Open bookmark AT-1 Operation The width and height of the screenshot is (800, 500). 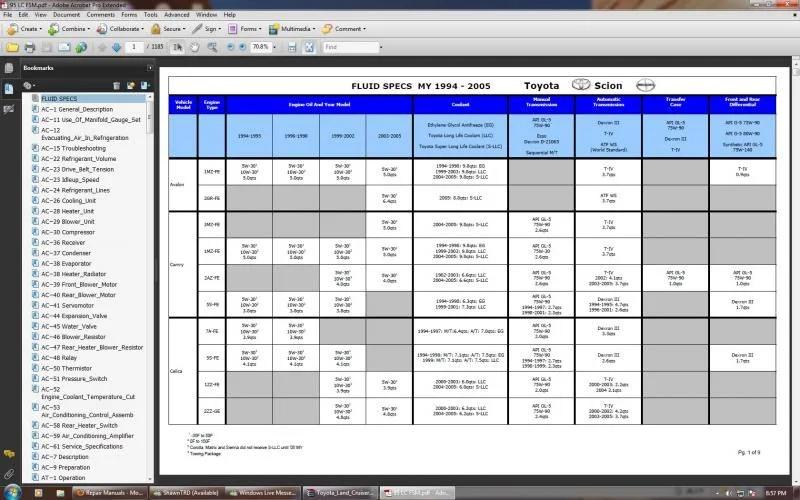tap(63, 478)
